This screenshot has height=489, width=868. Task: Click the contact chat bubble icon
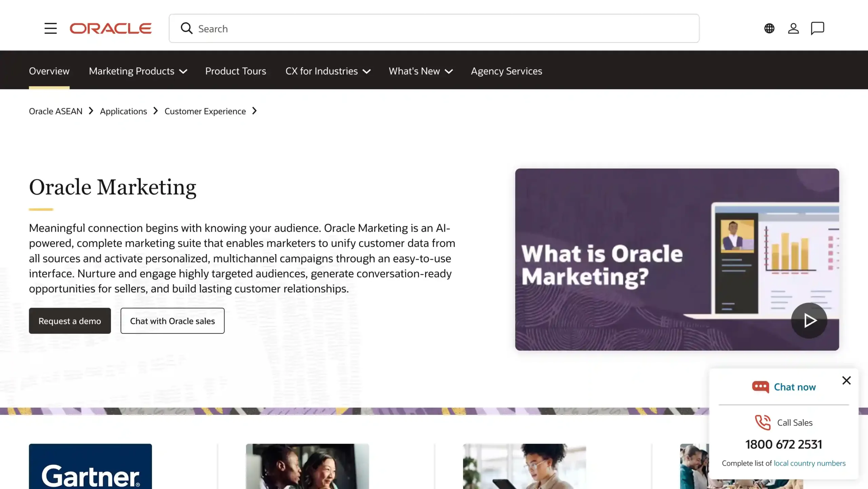pos(817,28)
